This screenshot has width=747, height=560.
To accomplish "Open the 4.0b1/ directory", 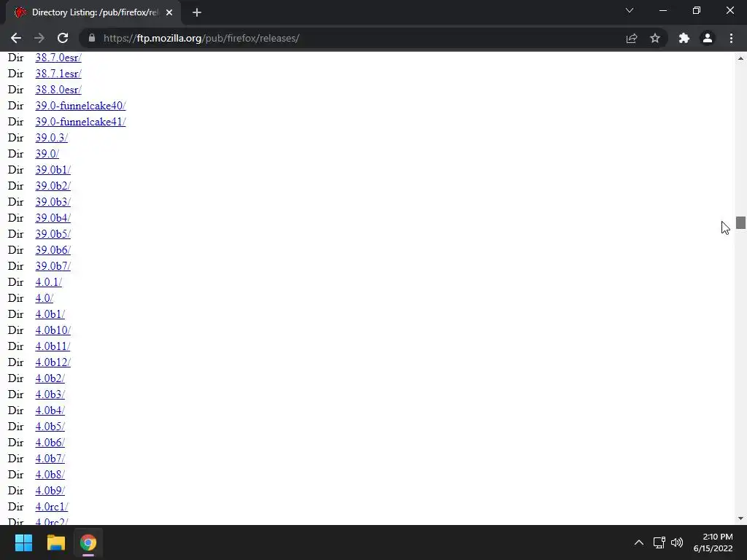I will [50, 314].
